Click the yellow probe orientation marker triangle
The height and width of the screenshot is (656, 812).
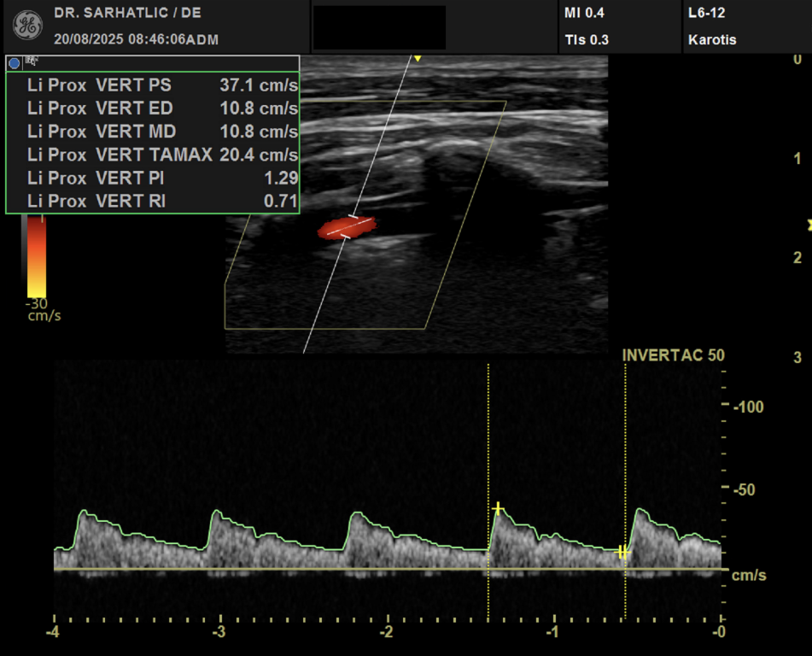pyautogui.click(x=418, y=58)
